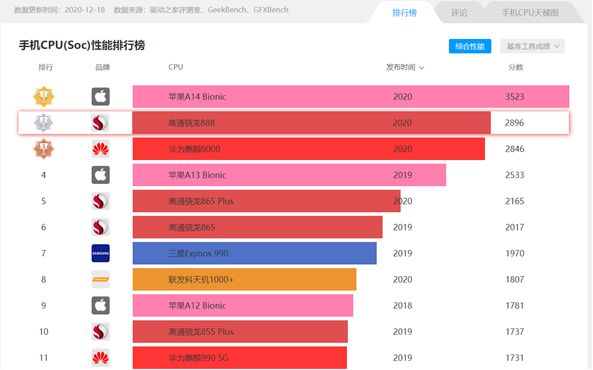Click Qualcomm logo in the 855 Plus row

coord(101,331)
